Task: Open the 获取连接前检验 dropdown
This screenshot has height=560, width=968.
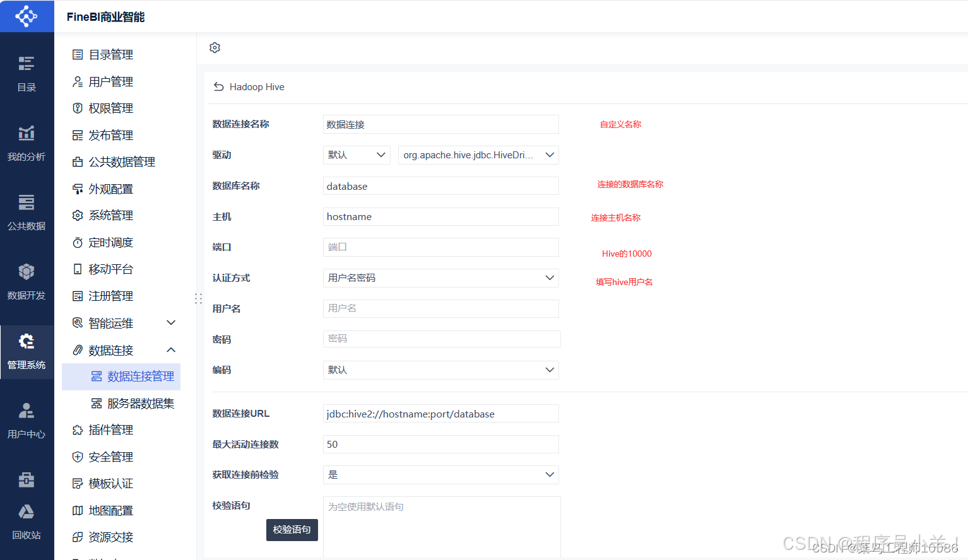Action: coord(441,475)
